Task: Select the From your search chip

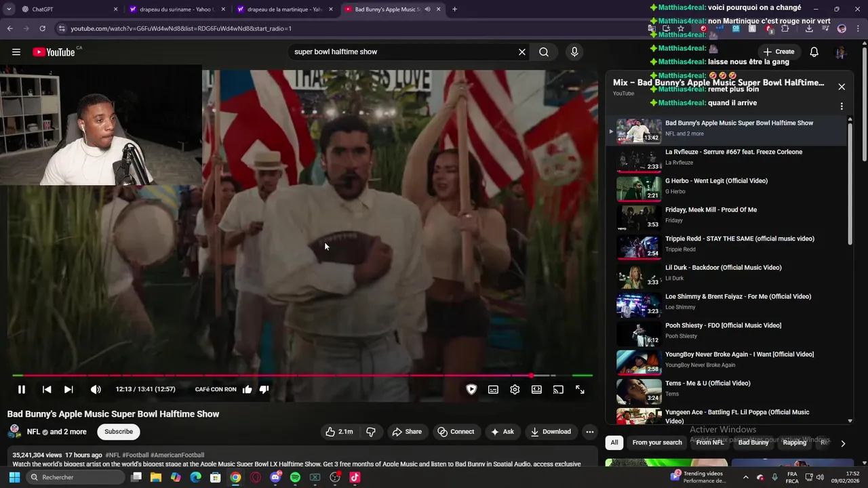Action: point(657,443)
